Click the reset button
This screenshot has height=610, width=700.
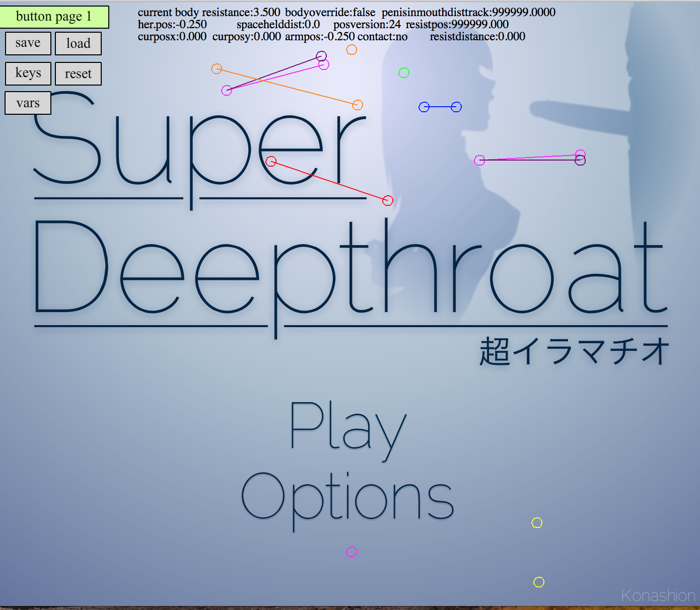click(x=78, y=74)
